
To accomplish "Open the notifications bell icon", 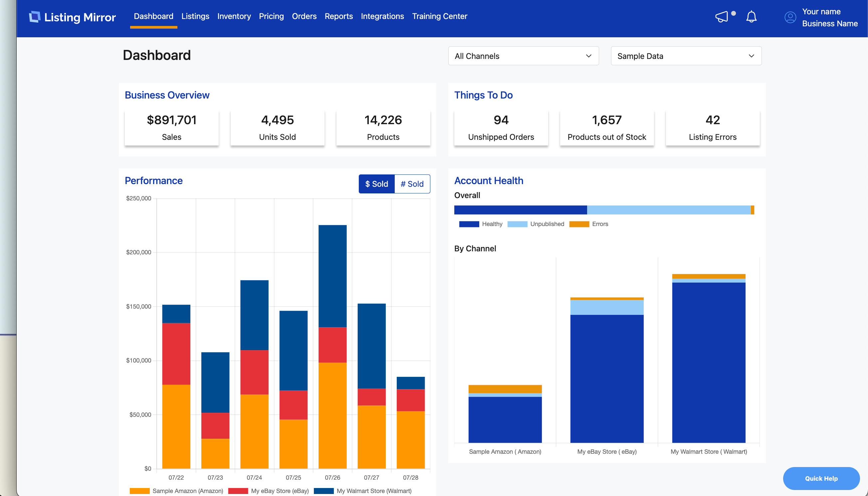I will coord(751,17).
